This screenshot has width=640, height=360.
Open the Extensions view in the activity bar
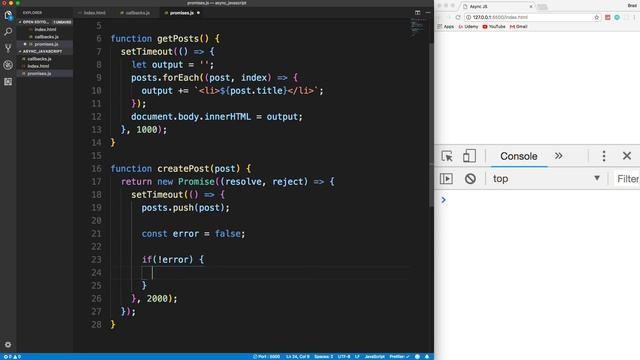click(8, 82)
